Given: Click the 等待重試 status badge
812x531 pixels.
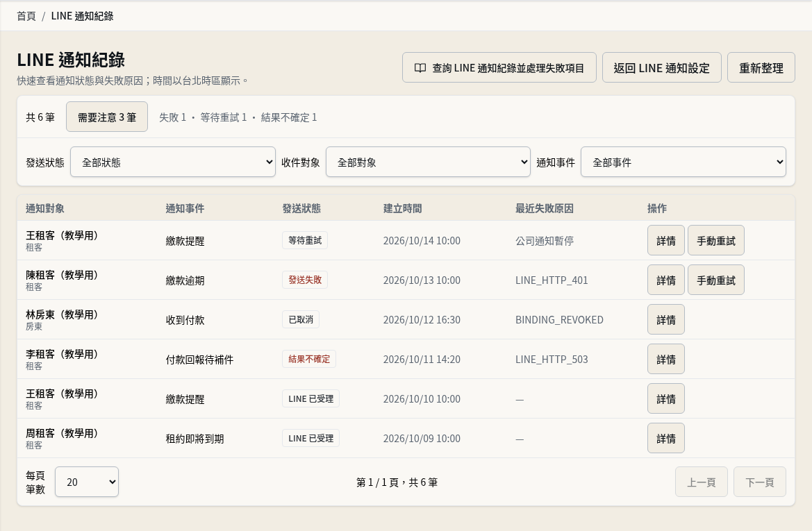Looking at the screenshot, I should 305,240.
